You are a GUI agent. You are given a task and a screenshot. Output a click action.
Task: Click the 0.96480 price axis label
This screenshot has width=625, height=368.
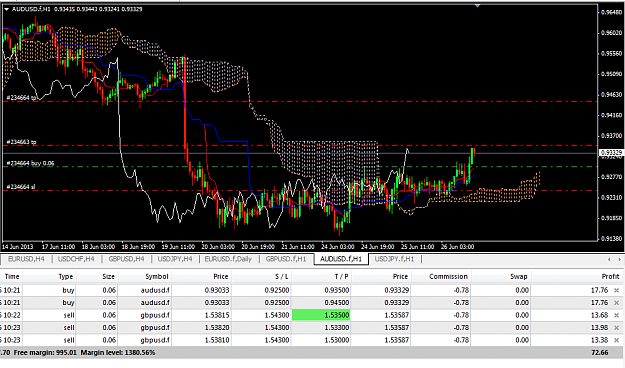(x=611, y=12)
